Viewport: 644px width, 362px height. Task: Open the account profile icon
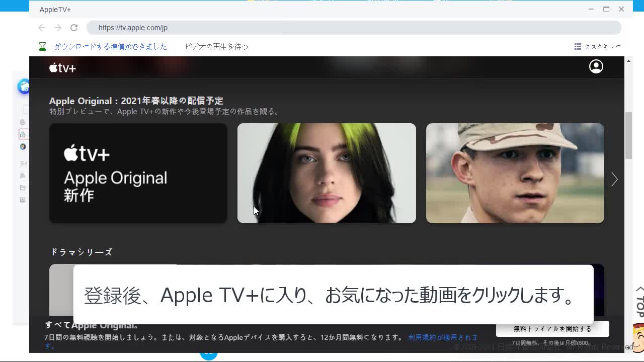pos(596,66)
